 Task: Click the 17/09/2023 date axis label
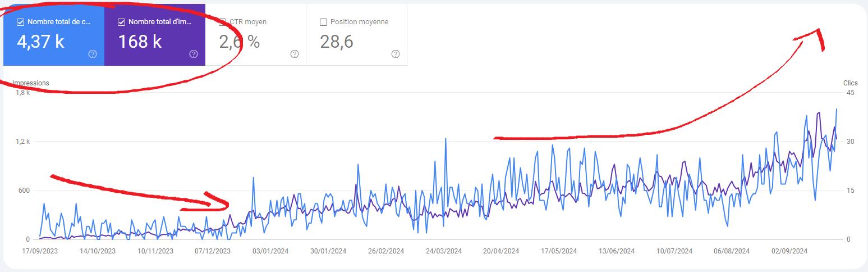[40, 251]
